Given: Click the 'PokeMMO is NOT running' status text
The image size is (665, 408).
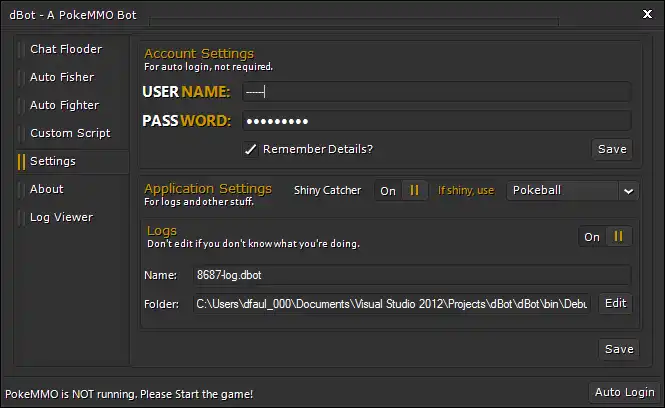Looking at the screenshot, I should pos(129,394).
